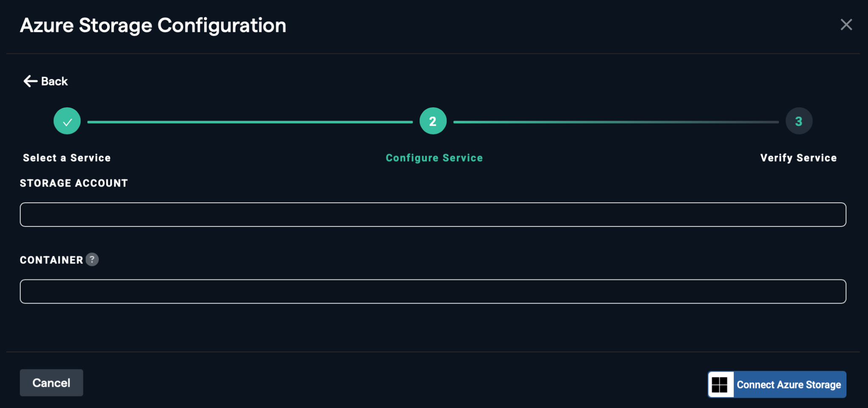The width and height of the screenshot is (868, 408).
Task: Click the progress line between steps 1 and 2
Action: pos(250,122)
